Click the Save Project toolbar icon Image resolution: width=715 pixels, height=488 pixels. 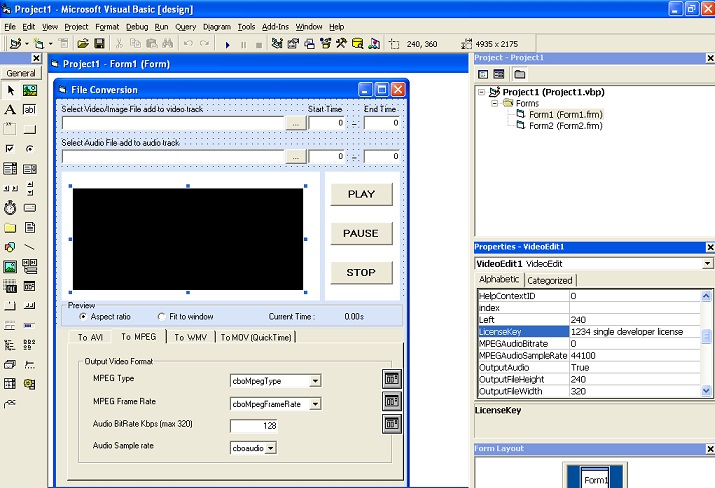tap(100, 44)
